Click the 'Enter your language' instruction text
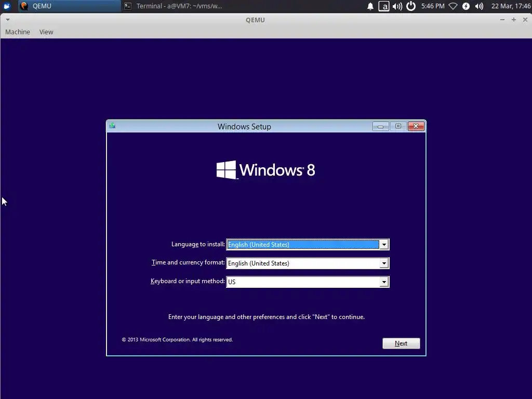This screenshot has height=399, width=532. pyautogui.click(x=267, y=317)
